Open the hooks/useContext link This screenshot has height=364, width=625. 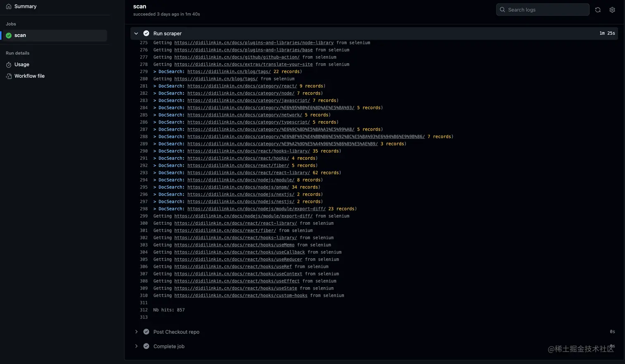(238, 274)
